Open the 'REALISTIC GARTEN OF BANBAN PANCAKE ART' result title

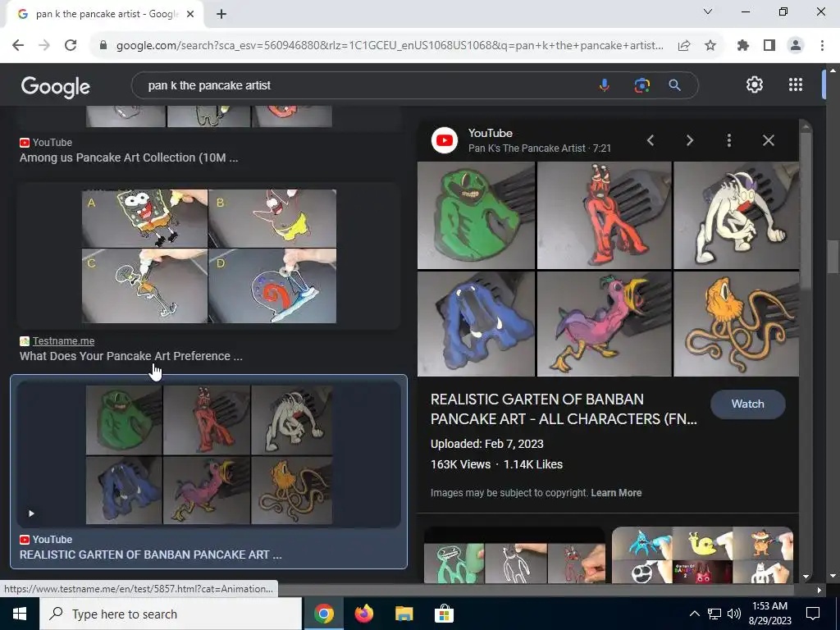[151, 555]
